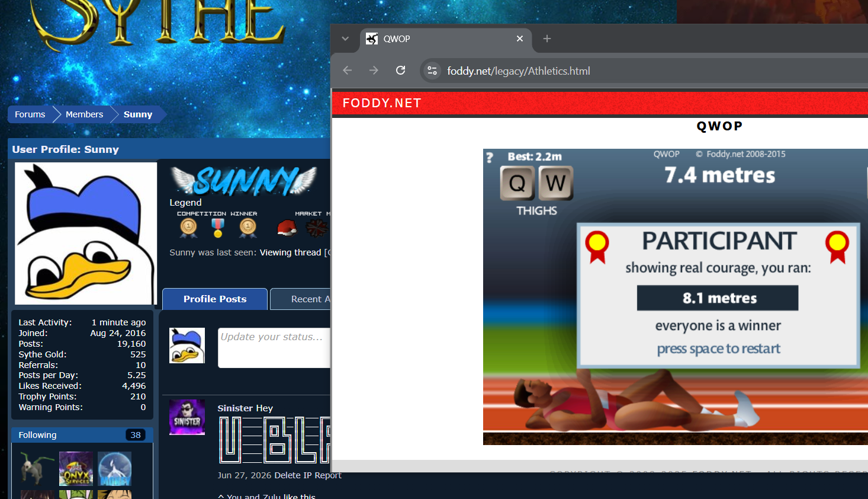Viewport: 868px width, 499px height.
Task: Switch to the Profile Posts tab
Action: tap(215, 299)
